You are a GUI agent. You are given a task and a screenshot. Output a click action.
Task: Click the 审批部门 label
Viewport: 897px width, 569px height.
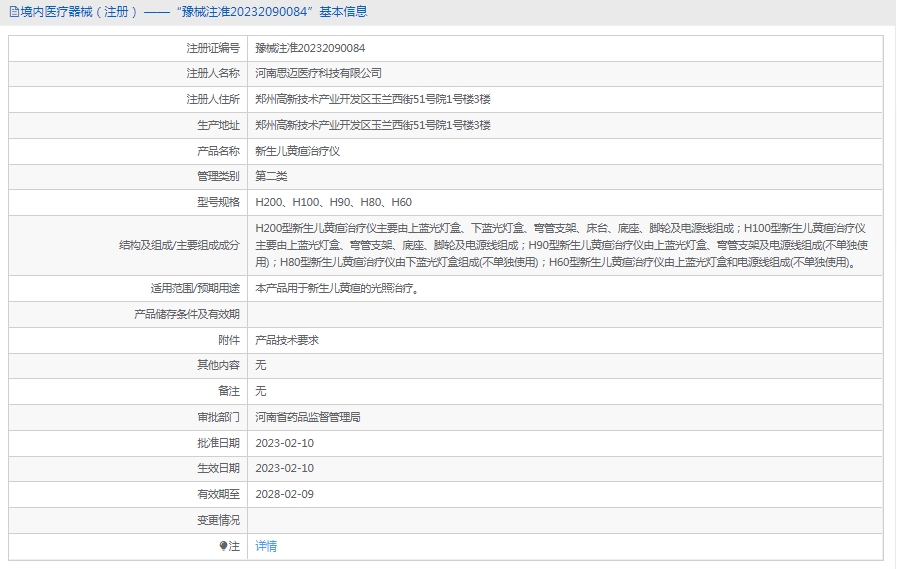point(218,417)
